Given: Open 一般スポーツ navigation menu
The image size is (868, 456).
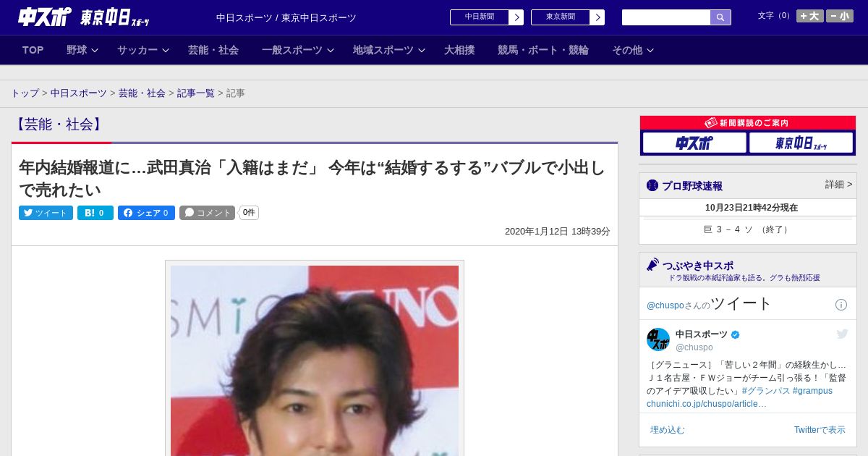Looking at the screenshot, I should pyautogui.click(x=292, y=50).
